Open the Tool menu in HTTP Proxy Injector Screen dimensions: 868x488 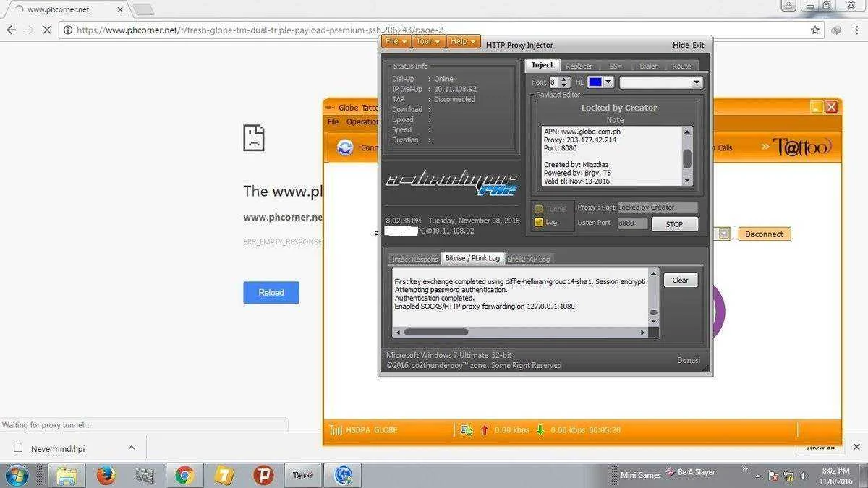click(x=428, y=42)
